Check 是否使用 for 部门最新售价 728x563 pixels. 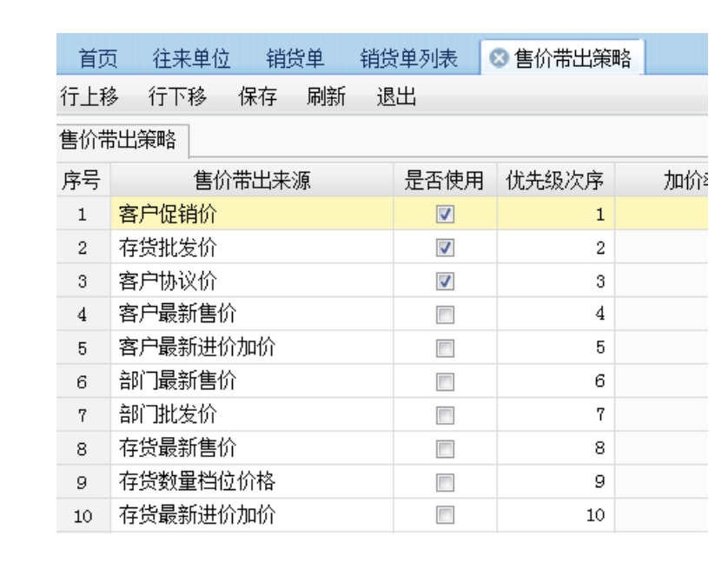pos(445,381)
